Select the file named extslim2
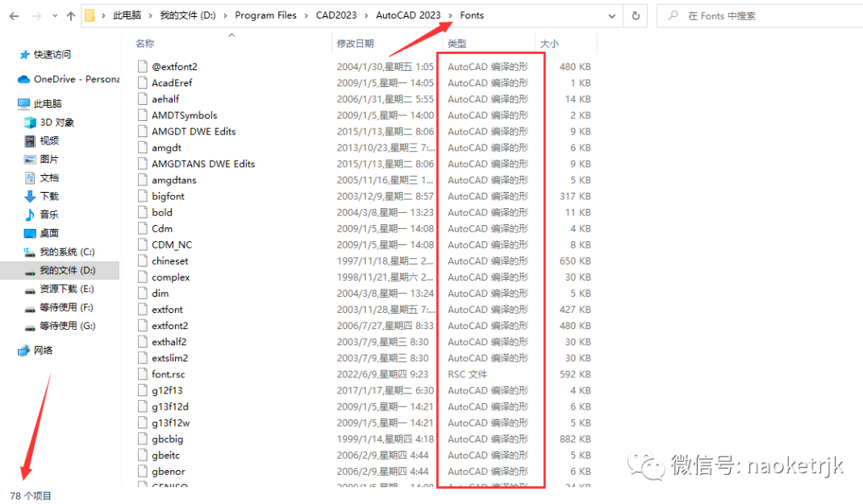This screenshot has height=504, width=863. pos(170,358)
